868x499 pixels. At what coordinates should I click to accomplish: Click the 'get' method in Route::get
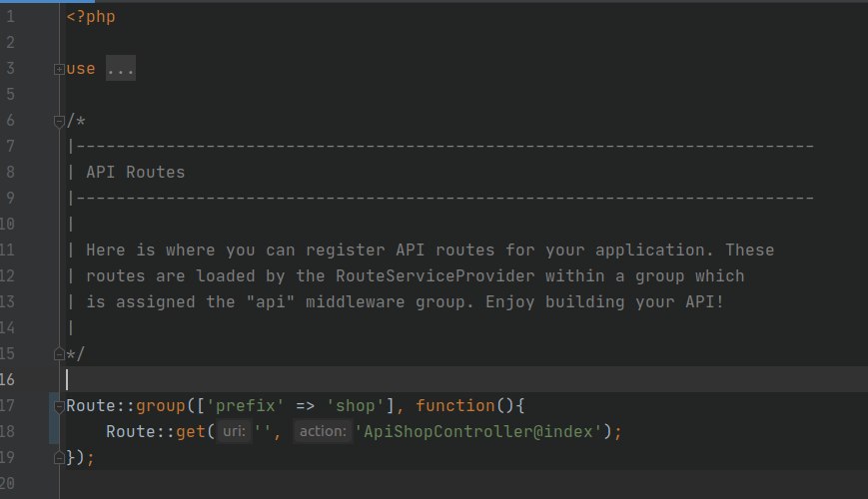[191, 431]
